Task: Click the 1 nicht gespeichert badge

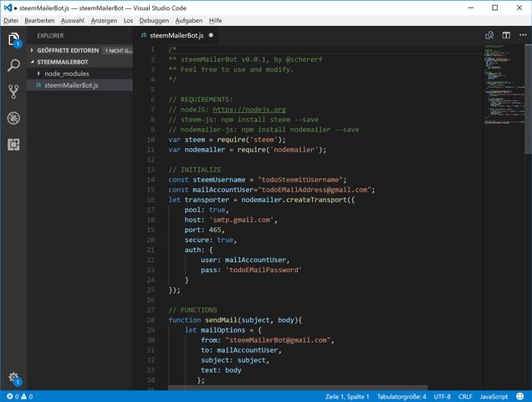Action: pos(117,50)
